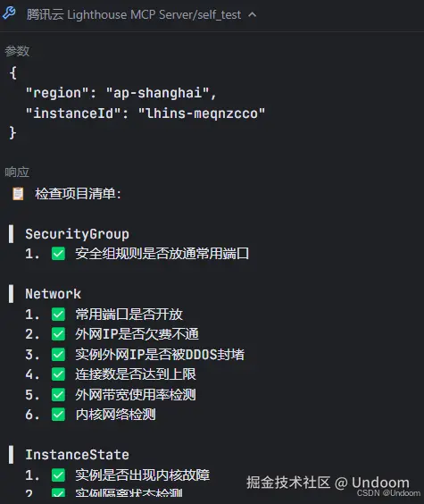Click green check icon beside 外网带宽使用率检测
Viewport: 424px width, 504px height.
pyautogui.click(x=58, y=395)
